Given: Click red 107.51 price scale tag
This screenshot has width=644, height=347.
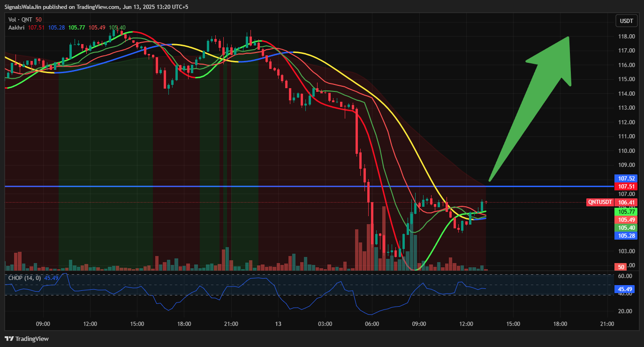Looking at the screenshot, I should (x=627, y=186).
